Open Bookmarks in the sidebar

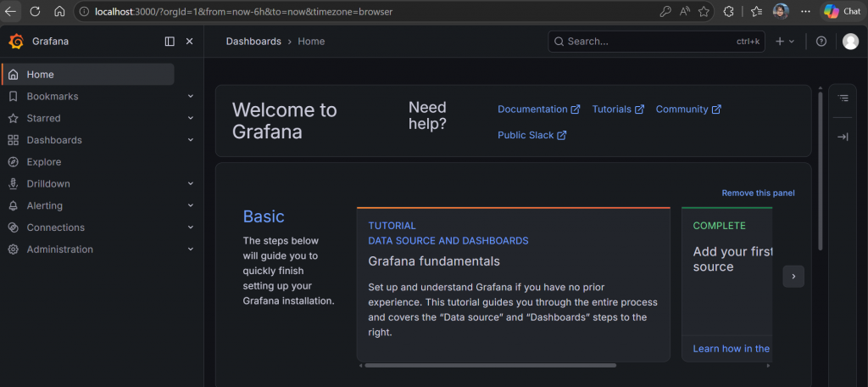click(x=53, y=97)
